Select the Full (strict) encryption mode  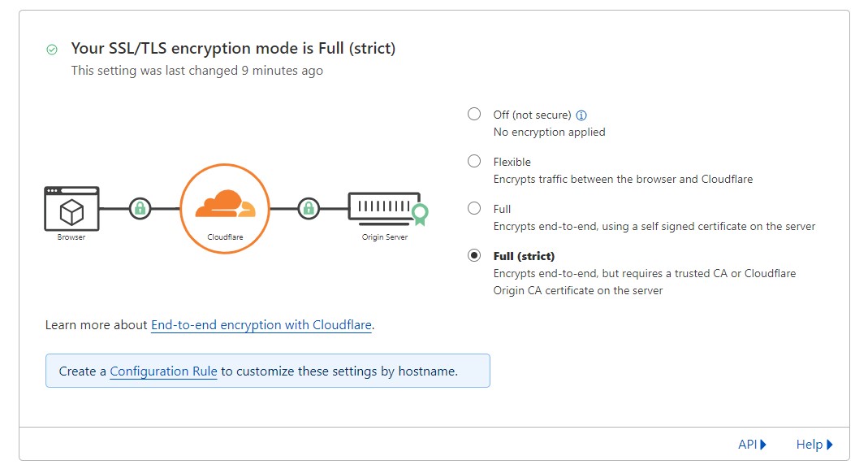[x=474, y=255]
